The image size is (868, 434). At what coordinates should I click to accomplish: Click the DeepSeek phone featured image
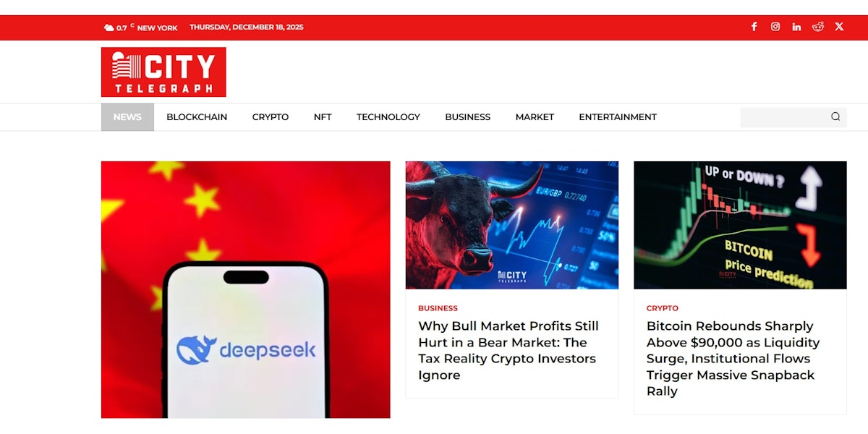pyautogui.click(x=246, y=289)
